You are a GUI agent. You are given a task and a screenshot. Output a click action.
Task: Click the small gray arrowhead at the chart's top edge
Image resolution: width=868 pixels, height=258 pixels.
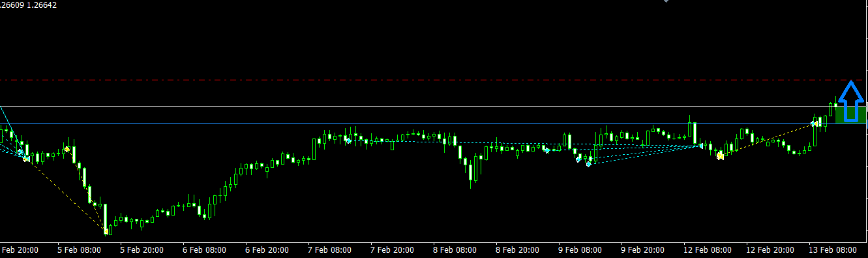pyautogui.click(x=666, y=1)
